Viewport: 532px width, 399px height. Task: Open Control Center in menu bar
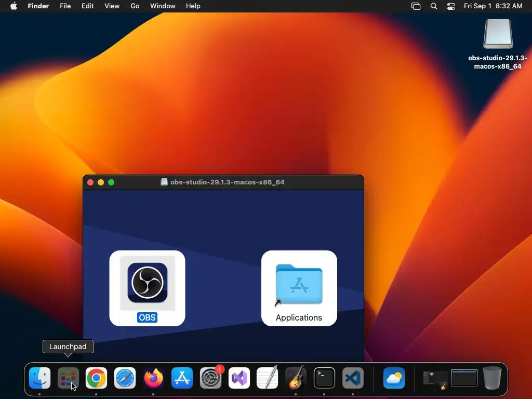451,6
